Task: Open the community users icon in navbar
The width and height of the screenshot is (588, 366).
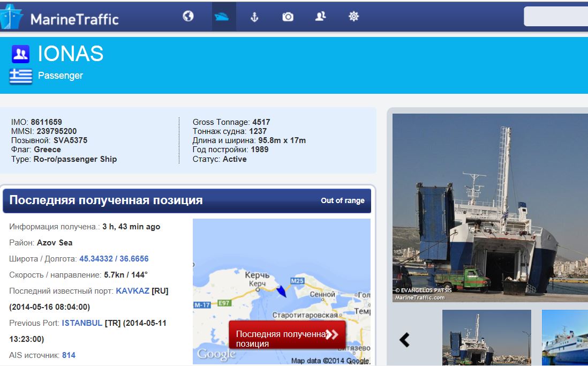Action: click(x=320, y=16)
